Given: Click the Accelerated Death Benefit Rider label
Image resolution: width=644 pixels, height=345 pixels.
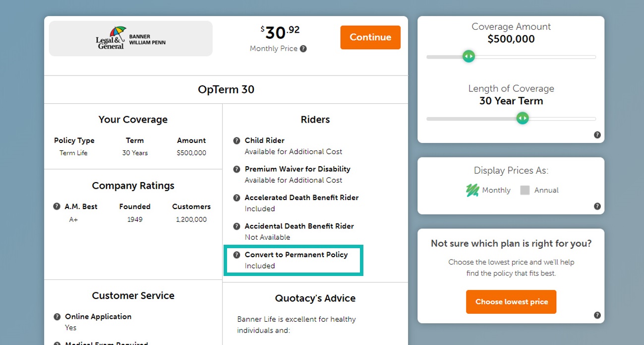Looking at the screenshot, I should pos(301,198).
